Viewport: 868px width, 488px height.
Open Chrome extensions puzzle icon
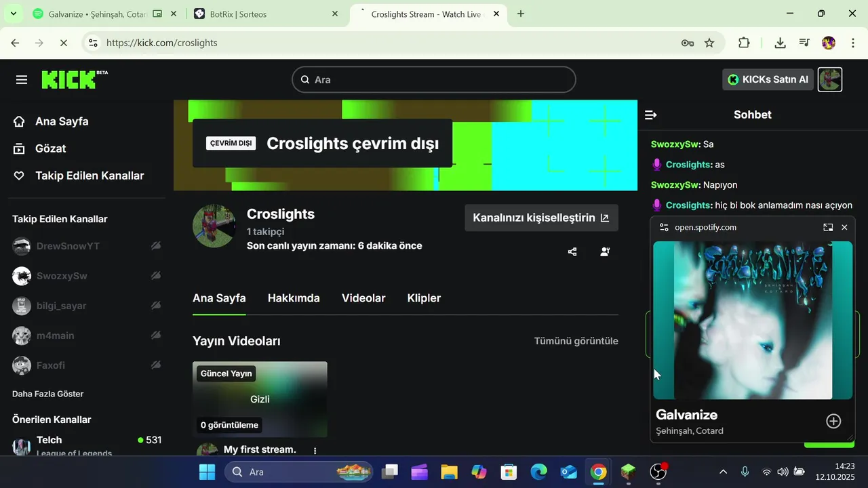pos(744,43)
